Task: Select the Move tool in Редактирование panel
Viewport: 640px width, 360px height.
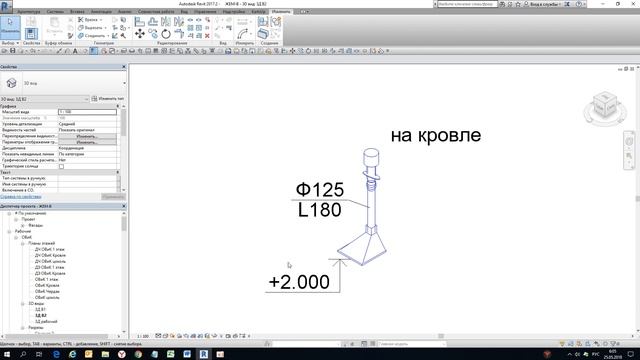Action: [140, 34]
